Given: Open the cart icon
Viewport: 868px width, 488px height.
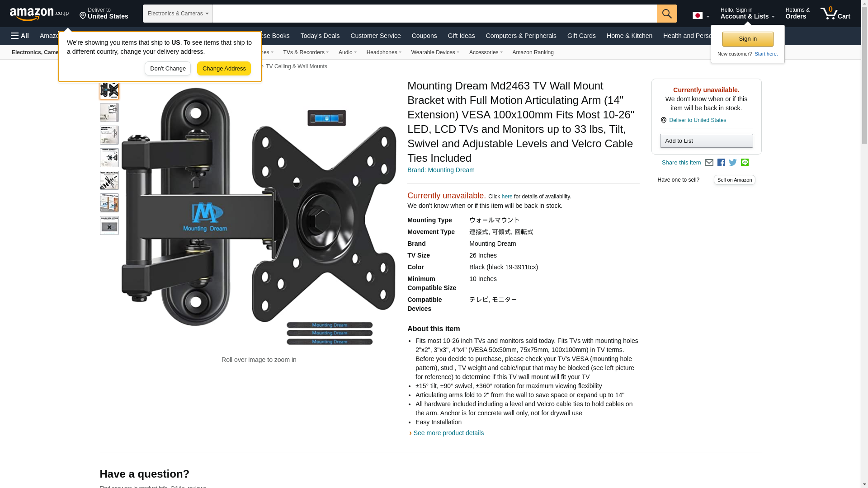Looking at the screenshot, I should tap(835, 14).
